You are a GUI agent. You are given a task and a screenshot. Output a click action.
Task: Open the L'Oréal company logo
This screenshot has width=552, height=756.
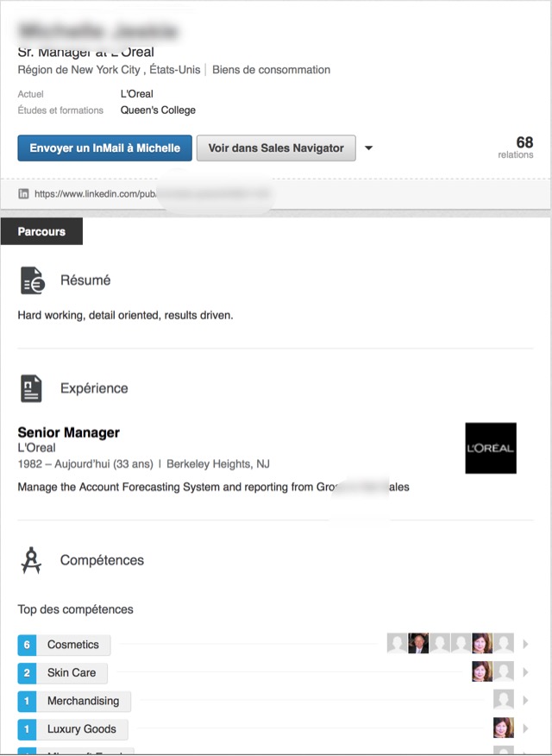coord(491,448)
